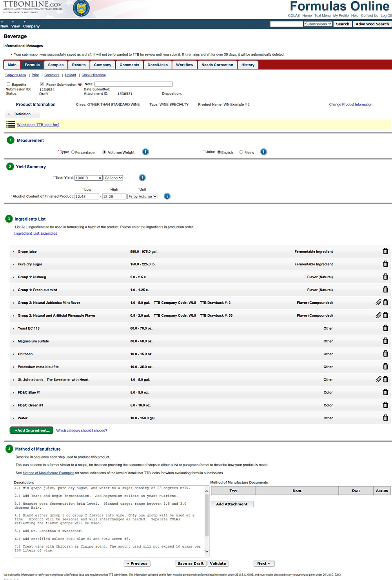The width and height of the screenshot is (392, 580).
Task: Open the Company menu in navigation bar
Action: (31, 26)
